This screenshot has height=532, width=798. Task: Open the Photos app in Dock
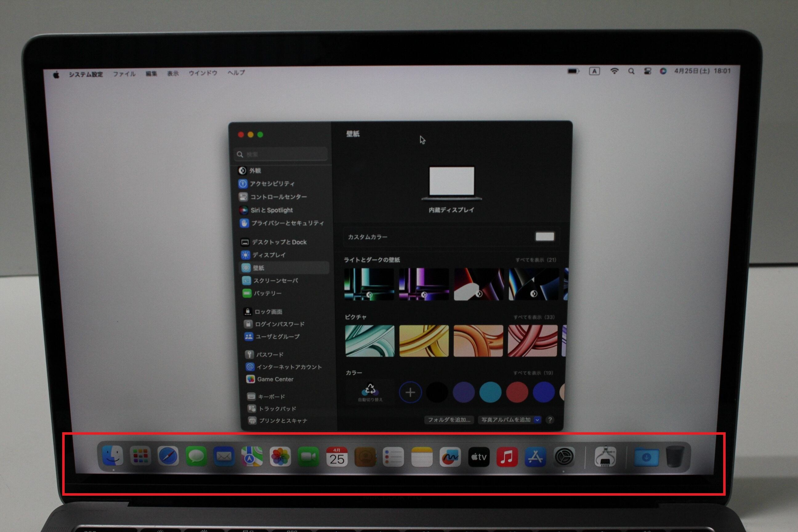click(280, 456)
